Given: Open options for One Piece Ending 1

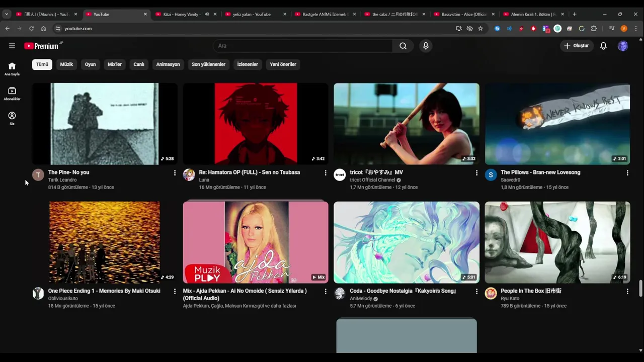Looking at the screenshot, I should [x=175, y=291].
